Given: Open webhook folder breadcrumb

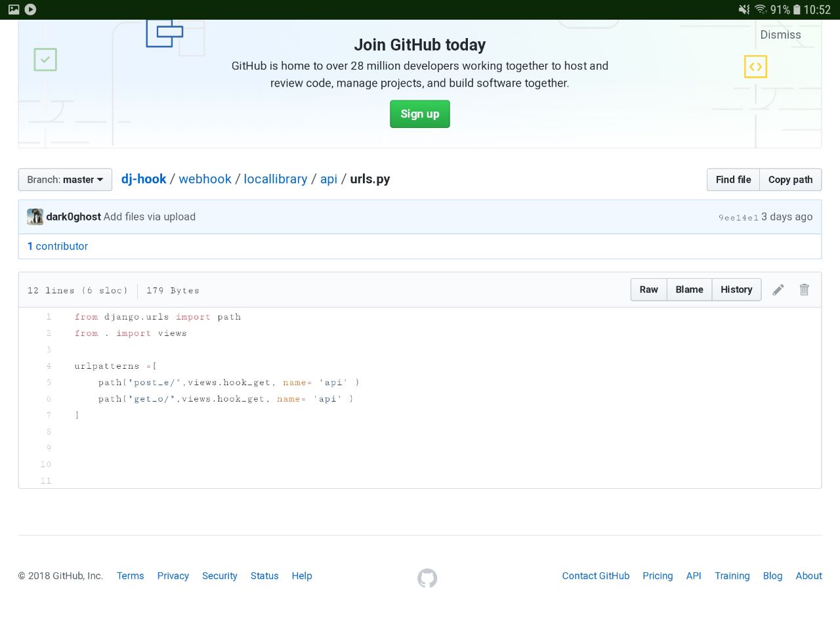Looking at the screenshot, I should pyautogui.click(x=205, y=179).
